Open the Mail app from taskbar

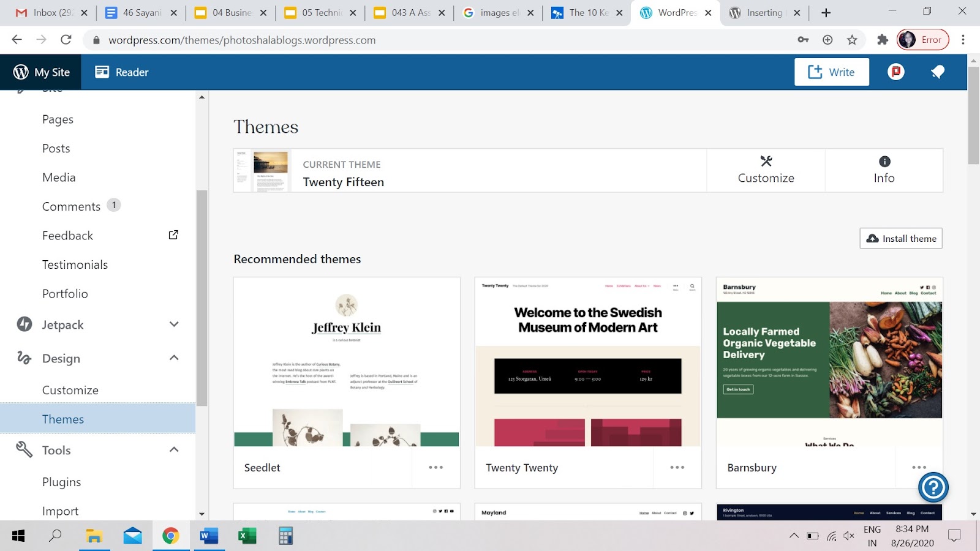132,536
